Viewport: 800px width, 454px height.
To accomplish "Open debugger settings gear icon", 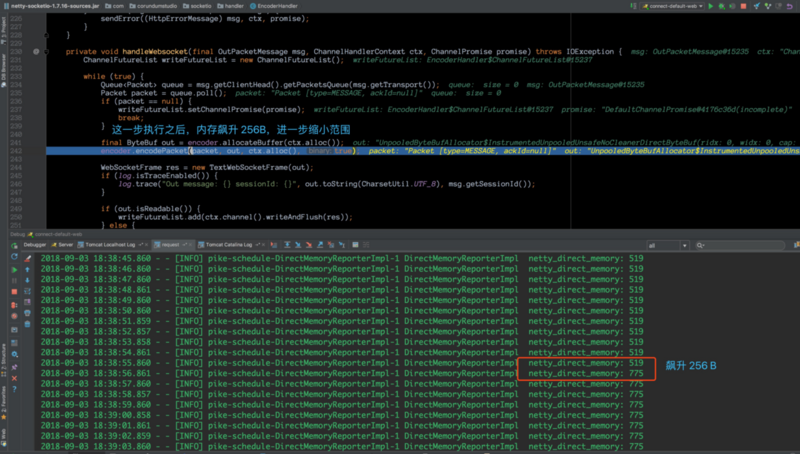I will 14,354.
